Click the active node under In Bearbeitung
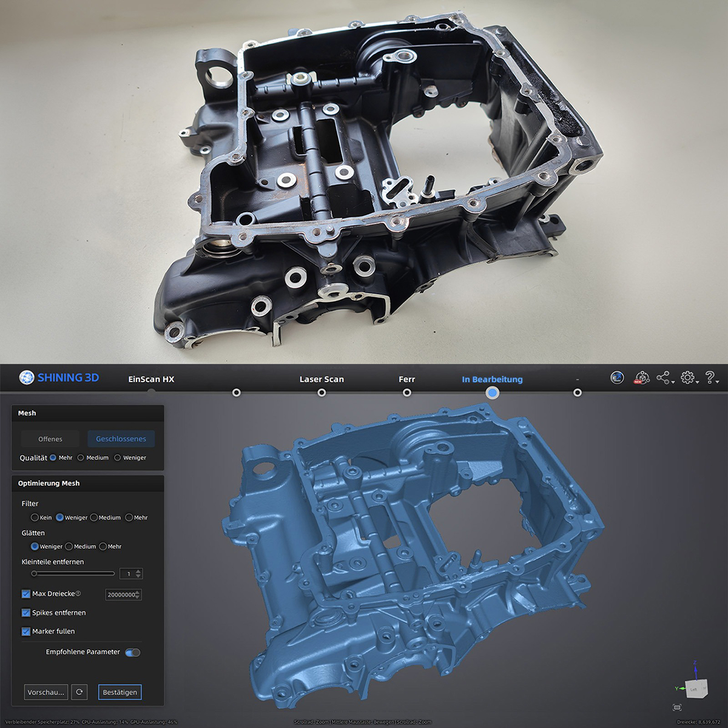728x728 pixels. coord(493,393)
